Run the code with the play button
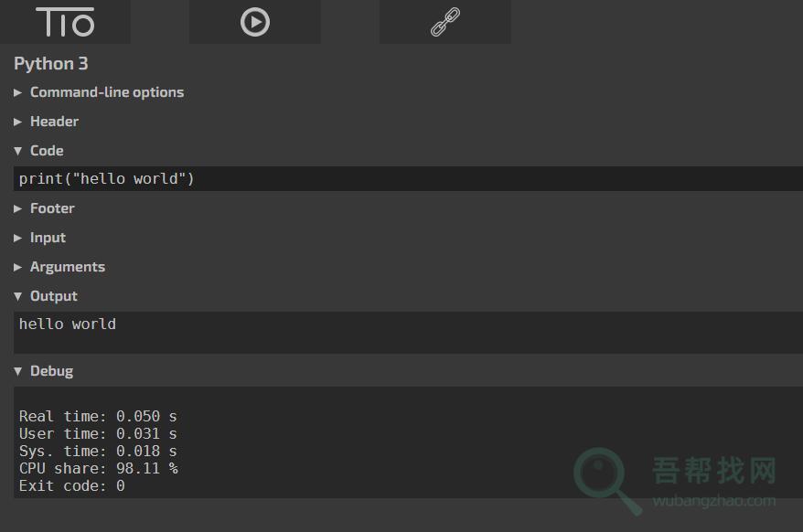The image size is (803, 532). [255, 22]
